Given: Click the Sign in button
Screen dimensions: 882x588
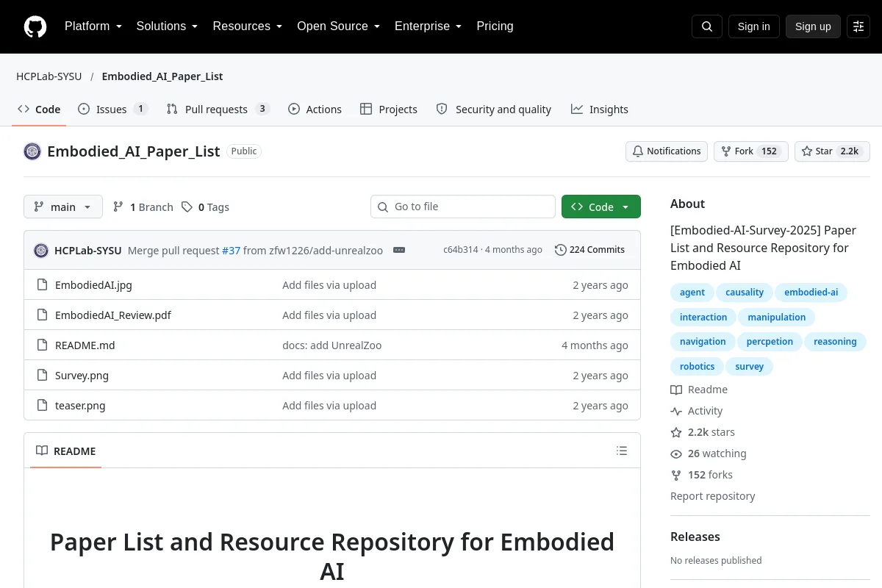Looking at the screenshot, I should tap(753, 26).
